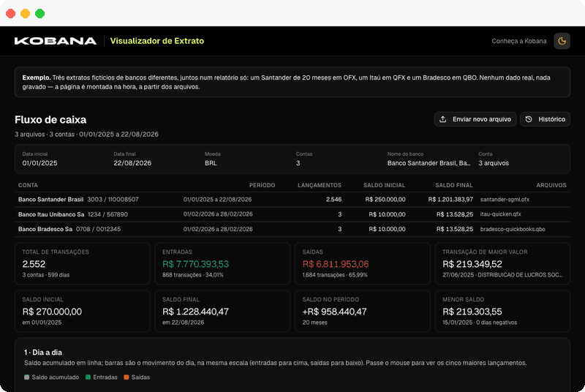Click the SALDO INICIAL column header
The image size is (585, 392).
(385, 185)
